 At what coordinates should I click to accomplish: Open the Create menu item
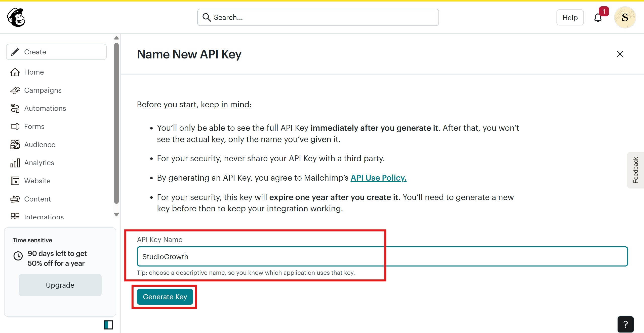(56, 52)
